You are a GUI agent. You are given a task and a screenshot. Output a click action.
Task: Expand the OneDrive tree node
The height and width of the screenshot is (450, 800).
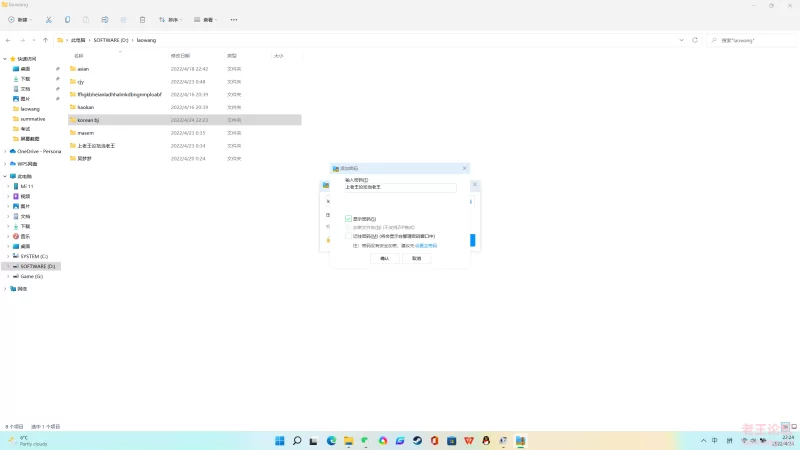click(x=6, y=151)
